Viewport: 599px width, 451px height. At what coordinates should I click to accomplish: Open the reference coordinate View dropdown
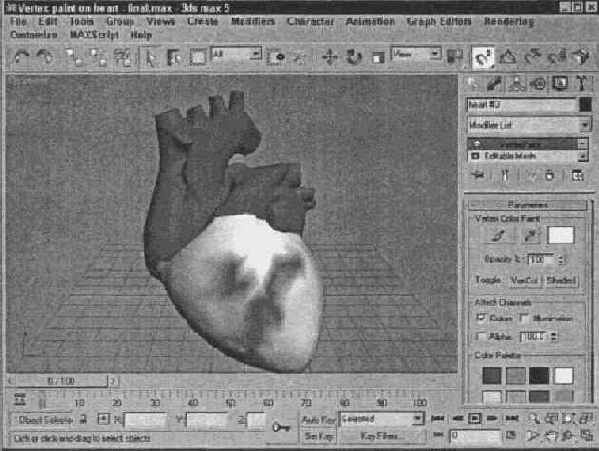pos(416,54)
